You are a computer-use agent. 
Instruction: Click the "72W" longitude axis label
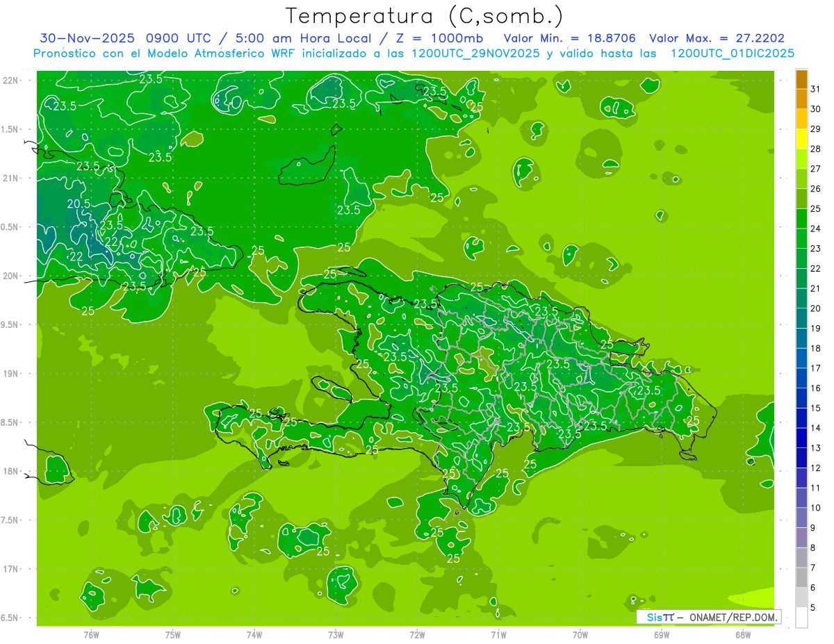tap(417, 635)
